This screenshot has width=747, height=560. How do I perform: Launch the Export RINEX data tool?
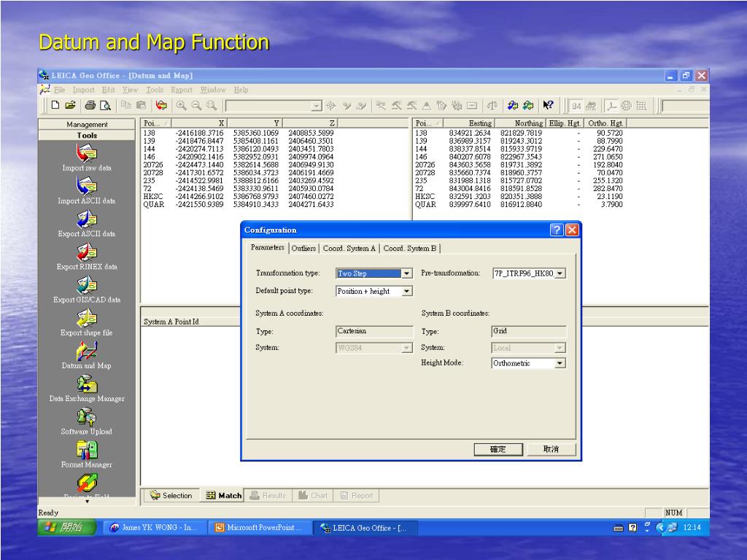pyautogui.click(x=87, y=256)
